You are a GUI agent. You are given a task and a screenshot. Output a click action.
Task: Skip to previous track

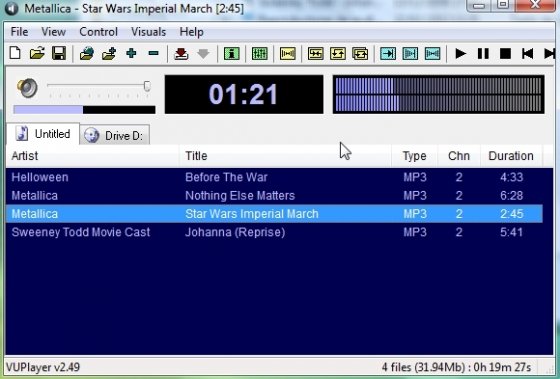[528, 54]
